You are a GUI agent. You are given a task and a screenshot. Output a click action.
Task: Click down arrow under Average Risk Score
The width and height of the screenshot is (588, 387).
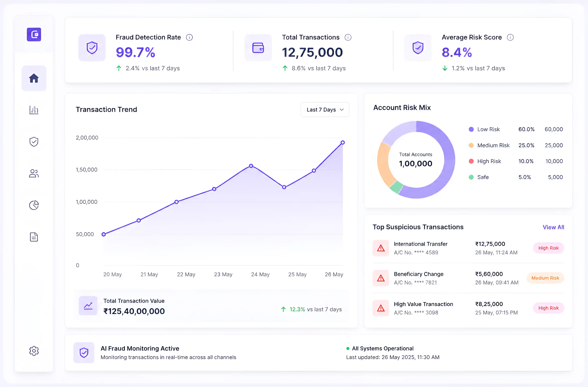click(445, 68)
